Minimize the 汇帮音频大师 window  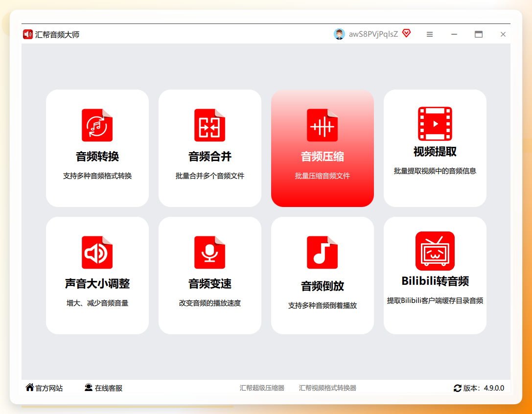coord(454,34)
